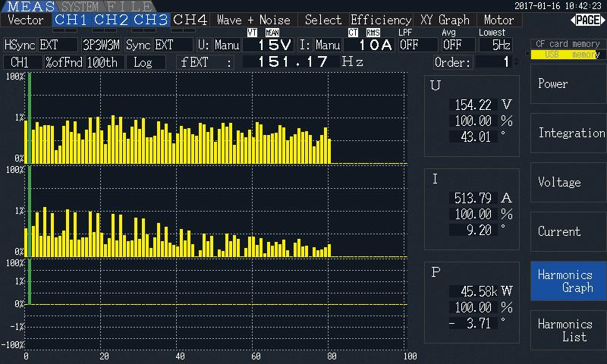The height and width of the screenshot is (364, 607).
Task: Select the CH2 channel tab
Action: 111,20
